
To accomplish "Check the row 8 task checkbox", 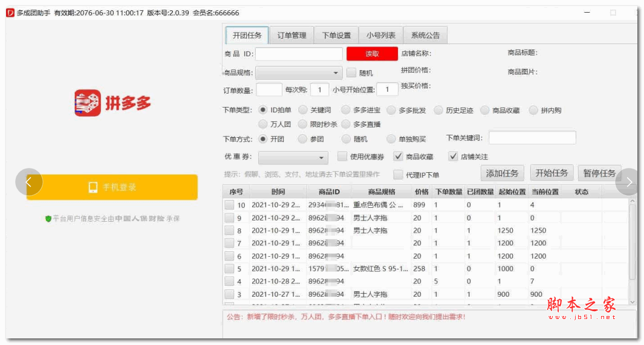I will (x=229, y=231).
